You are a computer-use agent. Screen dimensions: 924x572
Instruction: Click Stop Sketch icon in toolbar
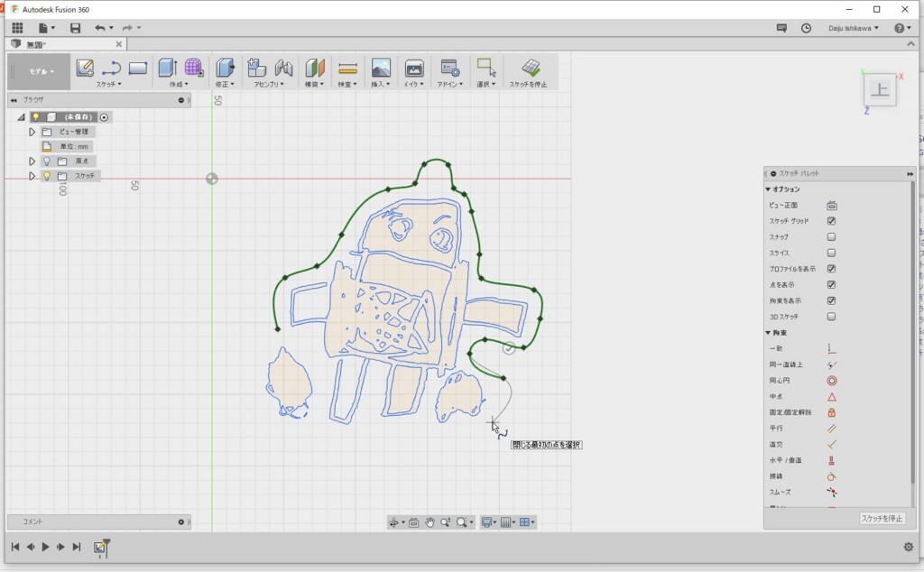(531, 67)
